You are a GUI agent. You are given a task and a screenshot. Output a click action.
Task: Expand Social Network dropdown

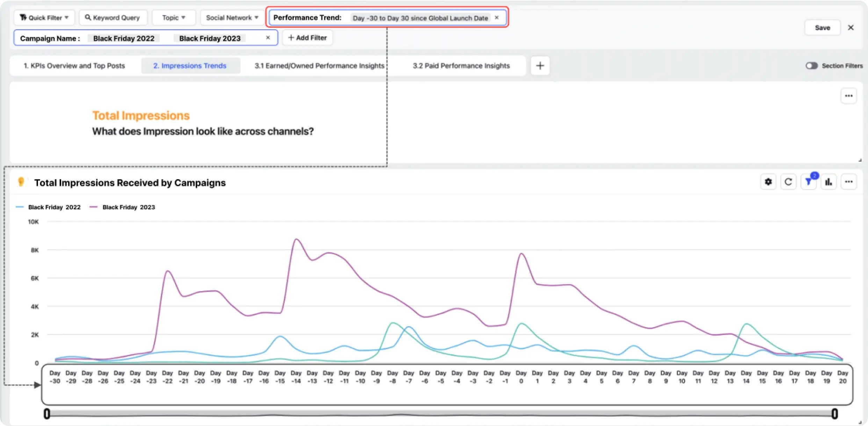[232, 17]
